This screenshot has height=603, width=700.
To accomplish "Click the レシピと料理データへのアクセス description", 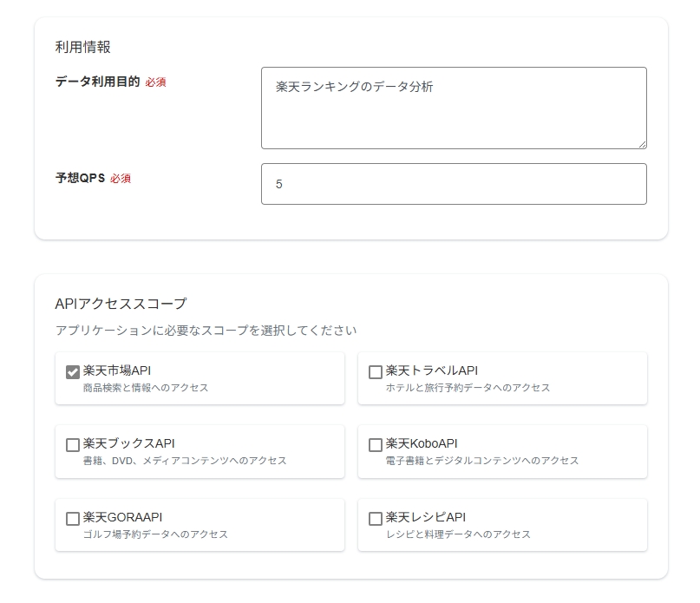I will [458, 534].
